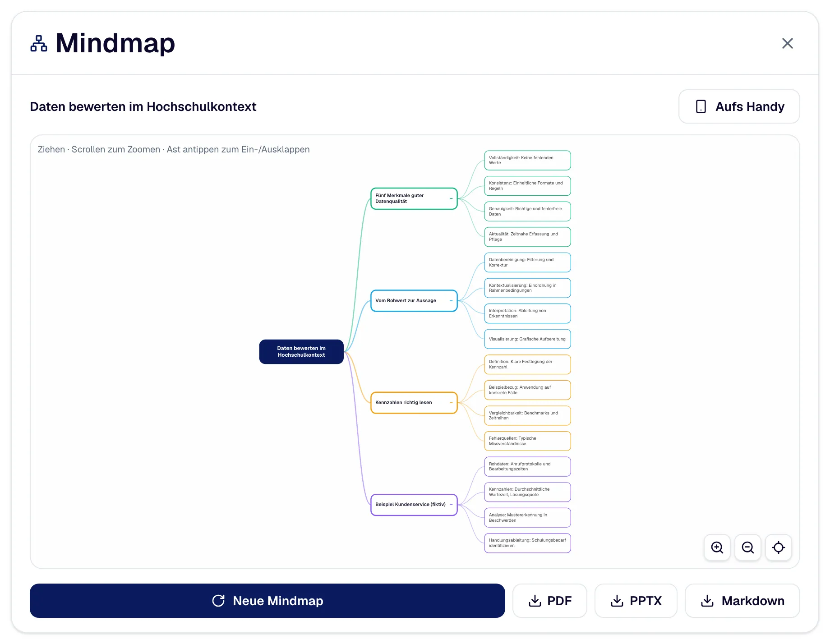
Task: Select the Definition: Klare Festlegung der Kennzahl node
Action: click(527, 364)
